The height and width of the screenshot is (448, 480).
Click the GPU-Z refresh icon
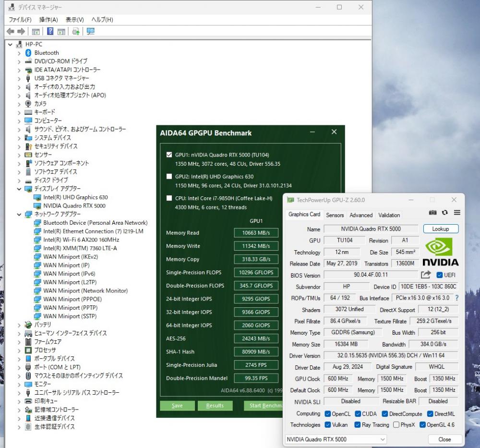pos(445,213)
